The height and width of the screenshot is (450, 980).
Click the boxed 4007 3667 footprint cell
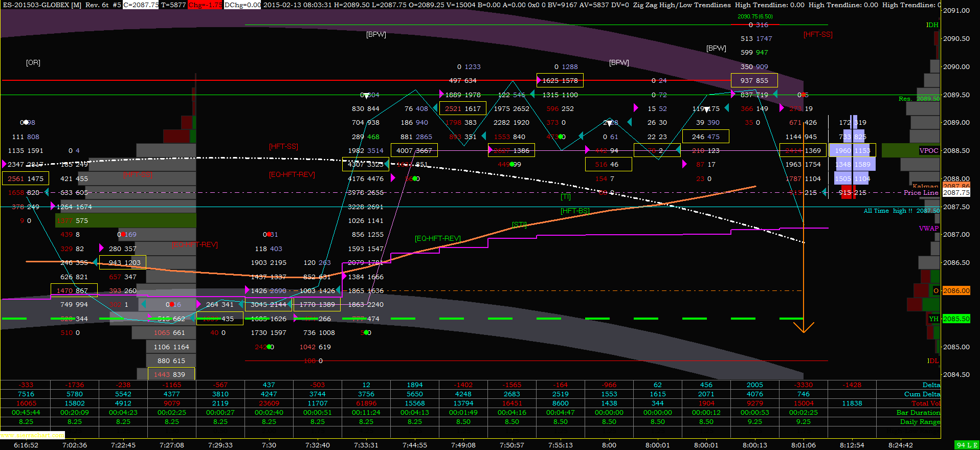tap(414, 150)
